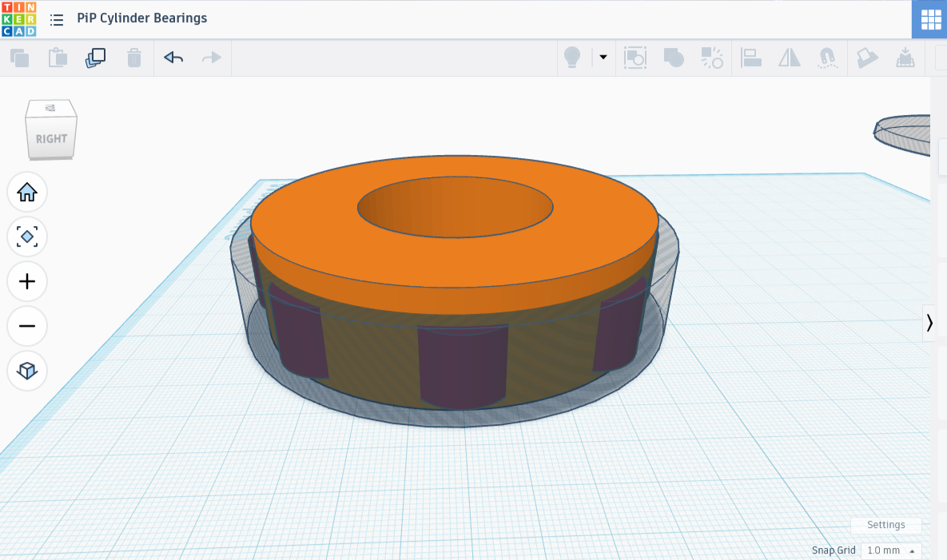
Task: Open the workplane Settings button
Action: [886, 525]
